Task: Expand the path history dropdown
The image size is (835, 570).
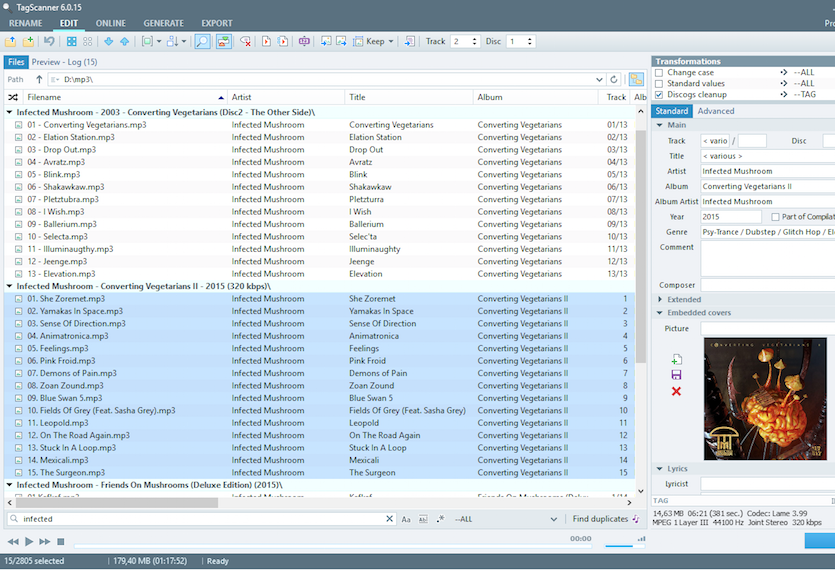Action: click(x=599, y=79)
